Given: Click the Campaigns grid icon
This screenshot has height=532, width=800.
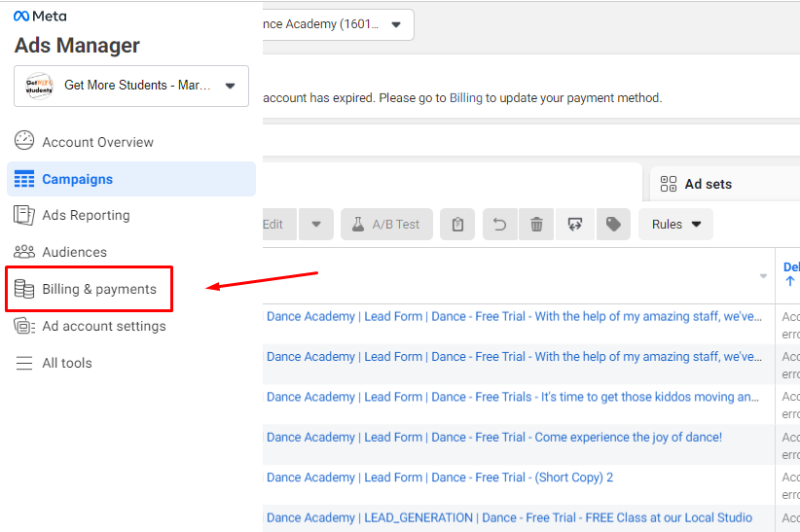Looking at the screenshot, I should point(24,179).
